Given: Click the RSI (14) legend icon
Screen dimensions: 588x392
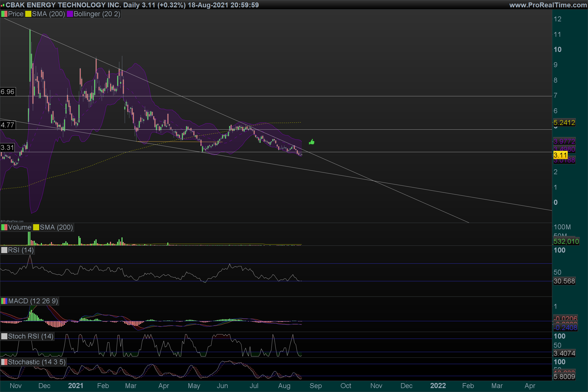Looking at the screenshot, I should (x=4, y=250).
